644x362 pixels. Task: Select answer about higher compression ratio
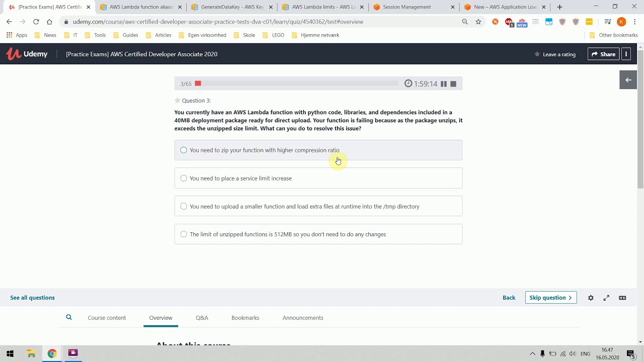318,150
